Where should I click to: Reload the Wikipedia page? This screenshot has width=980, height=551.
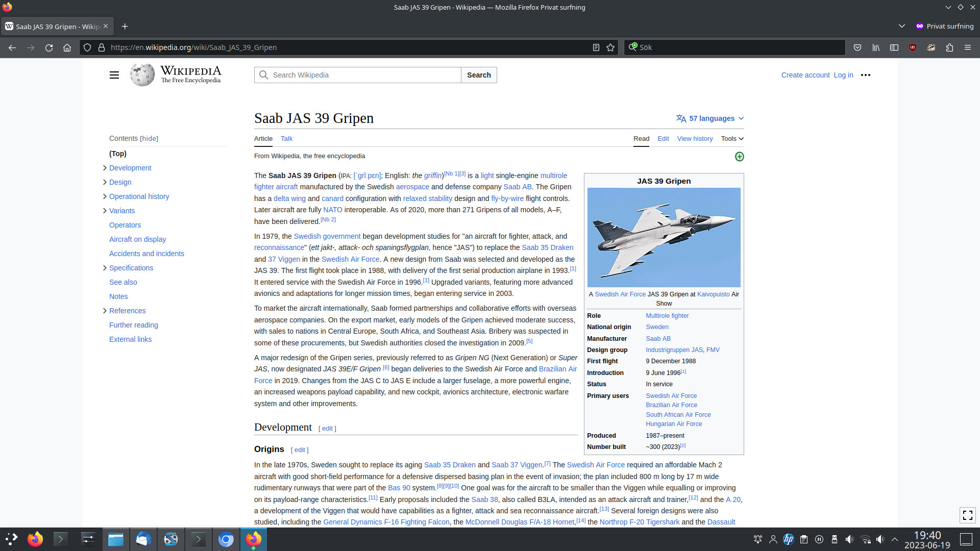tap(49, 47)
